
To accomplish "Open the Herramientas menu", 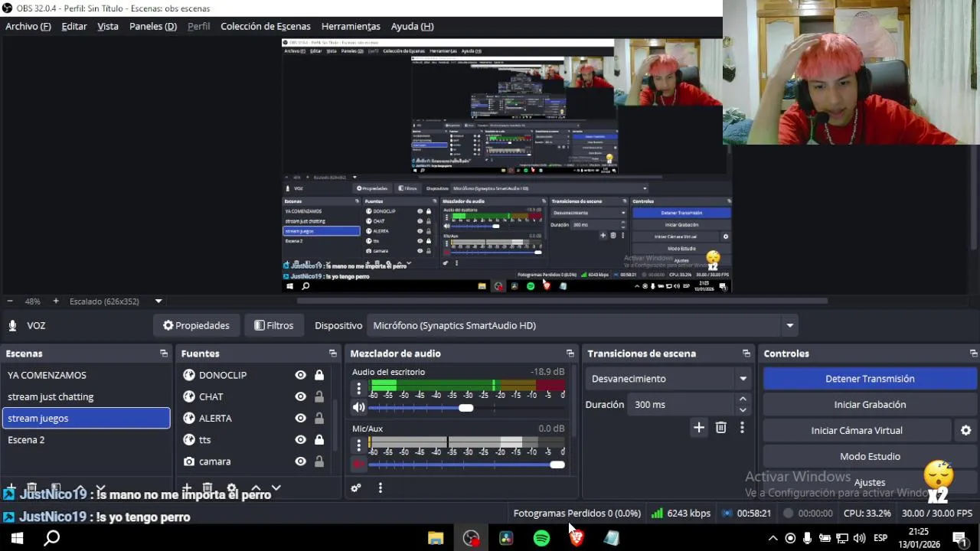I will [x=351, y=26].
